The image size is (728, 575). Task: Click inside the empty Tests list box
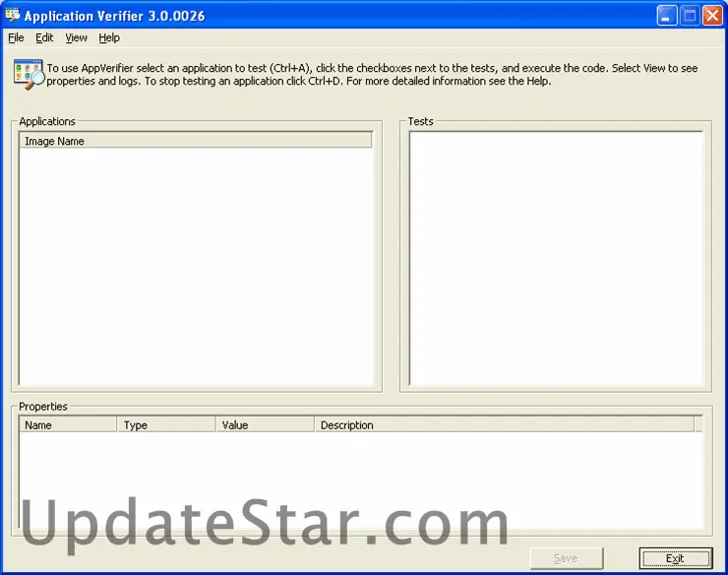[556, 258]
